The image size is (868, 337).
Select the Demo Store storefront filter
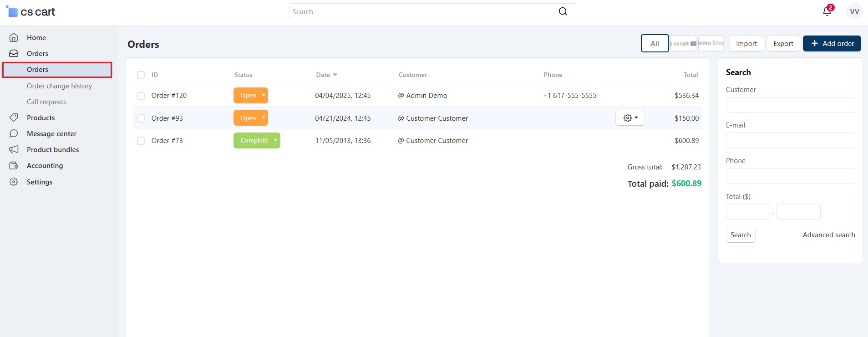(711, 43)
